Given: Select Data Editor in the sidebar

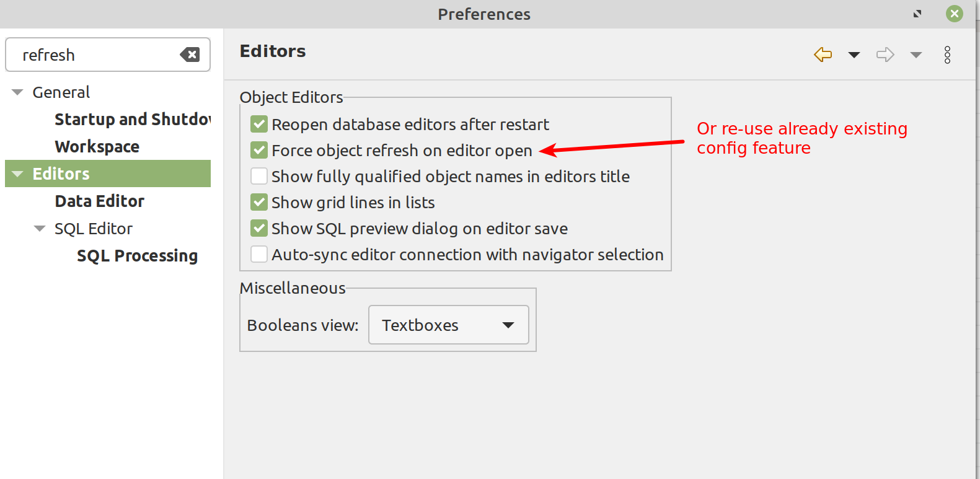Looking at the screenshot, I should point(99,201).
